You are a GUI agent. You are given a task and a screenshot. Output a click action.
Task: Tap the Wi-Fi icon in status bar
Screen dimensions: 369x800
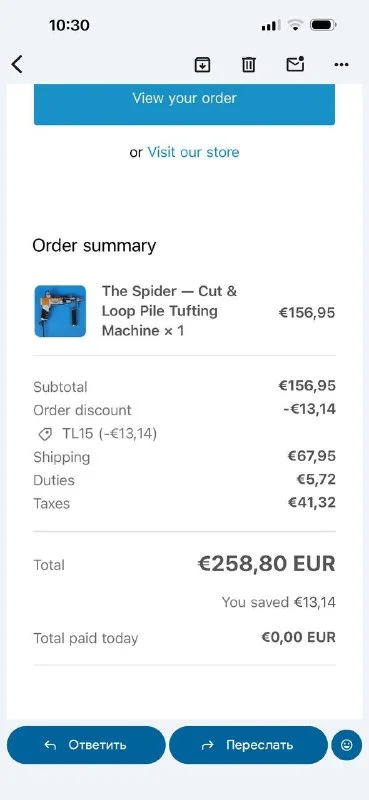pyautogui.click(x=295, y=24)
